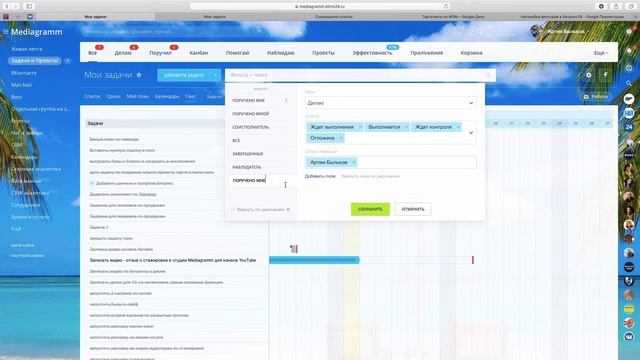This screenshot has height=360, width=640.
Task: Open Живая лента in the left sidebar
Action: (x=27, y=49)
